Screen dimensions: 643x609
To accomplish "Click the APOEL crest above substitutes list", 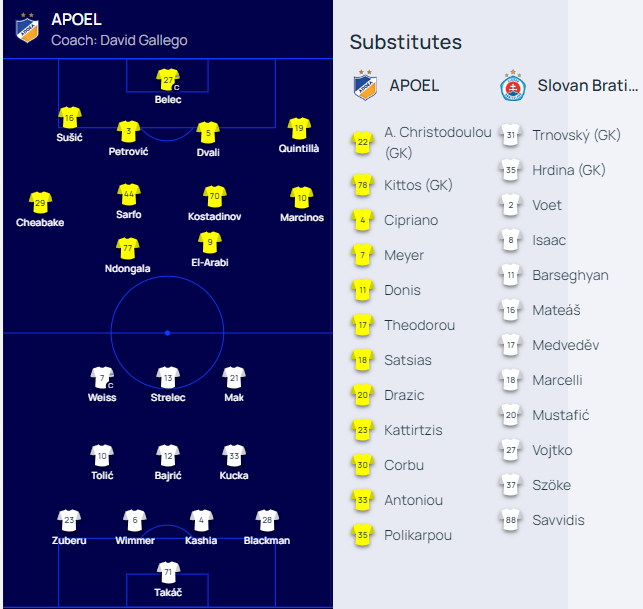I will [365, 85].
